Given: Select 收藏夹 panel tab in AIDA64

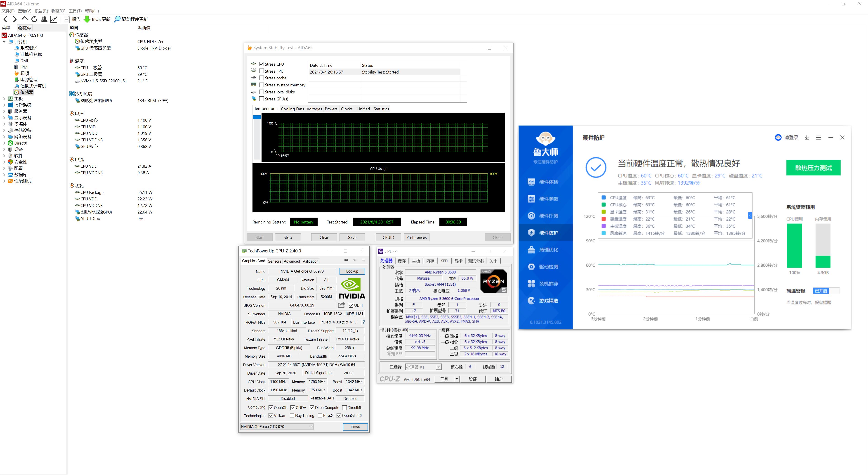Looking at the screenshot, I should [x=24, y=28].
